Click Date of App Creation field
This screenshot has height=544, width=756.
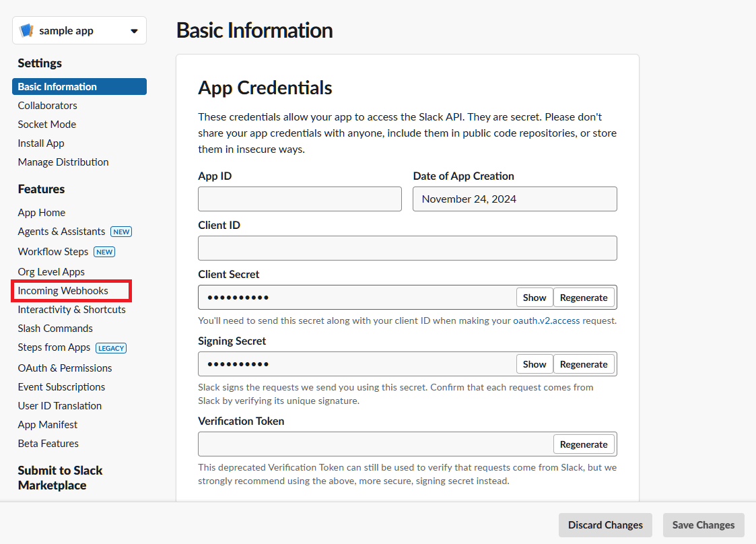[515, 199]
